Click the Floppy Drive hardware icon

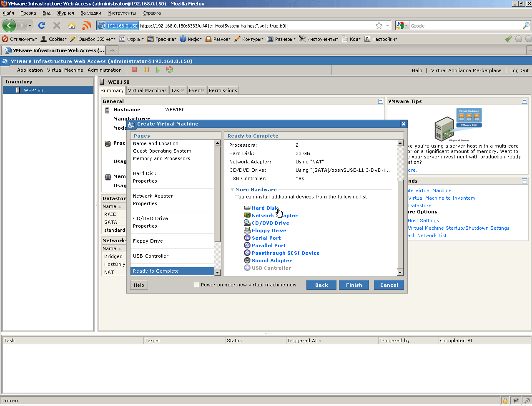click(247, 231)
